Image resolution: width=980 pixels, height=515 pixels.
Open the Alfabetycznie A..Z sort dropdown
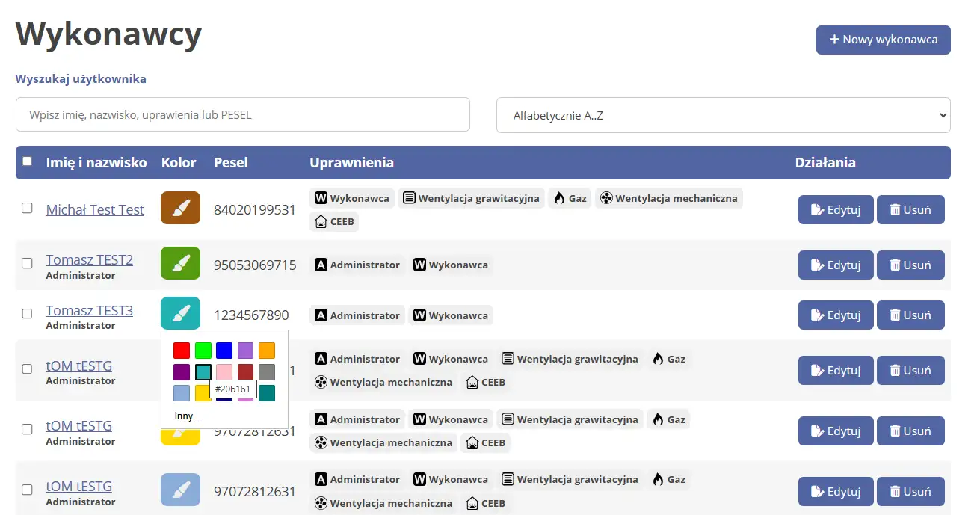pyautogui.click(x=722, y=114)
